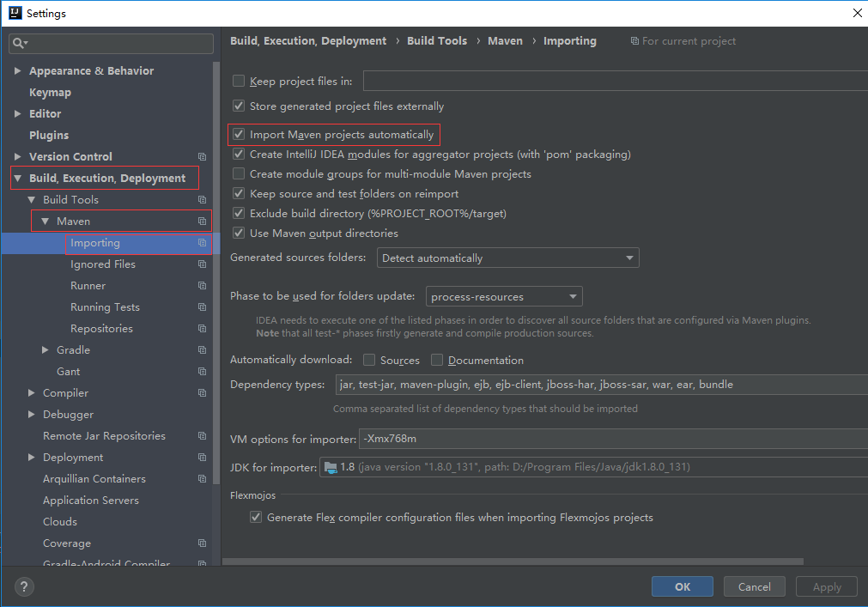Click the project-level icon next to Arquillian Containers
This screenshot has width=868, height=607.
coord(202,478)
